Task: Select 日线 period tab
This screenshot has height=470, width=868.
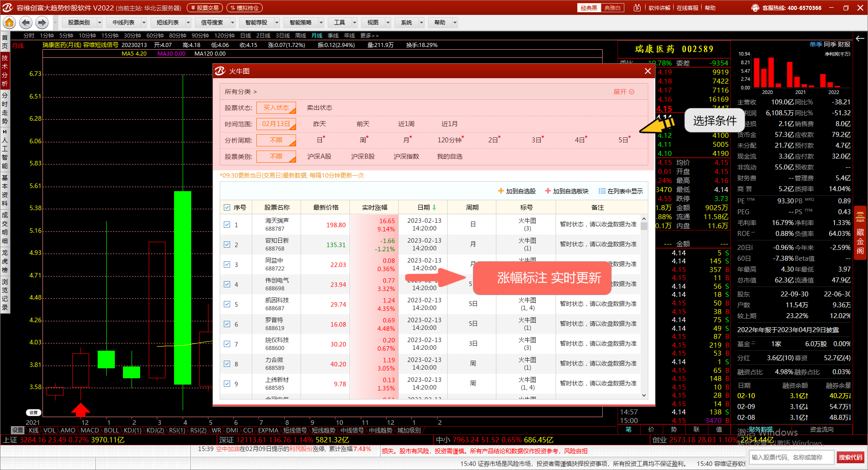Action: point(245,35)
